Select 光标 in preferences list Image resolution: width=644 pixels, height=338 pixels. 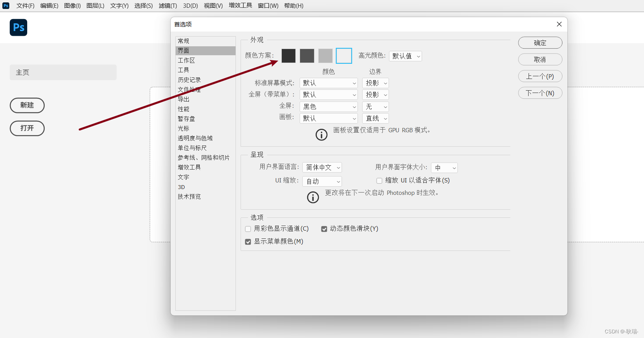point(206,128)
